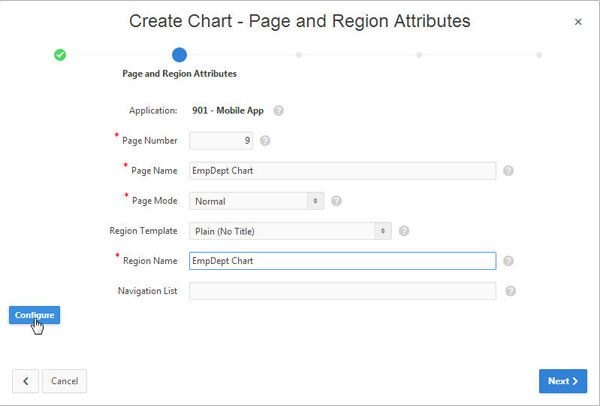The width and height of the screenshot is (600, 406).
Task: Go back using the previous arrow button
Action: coord(25,381)
